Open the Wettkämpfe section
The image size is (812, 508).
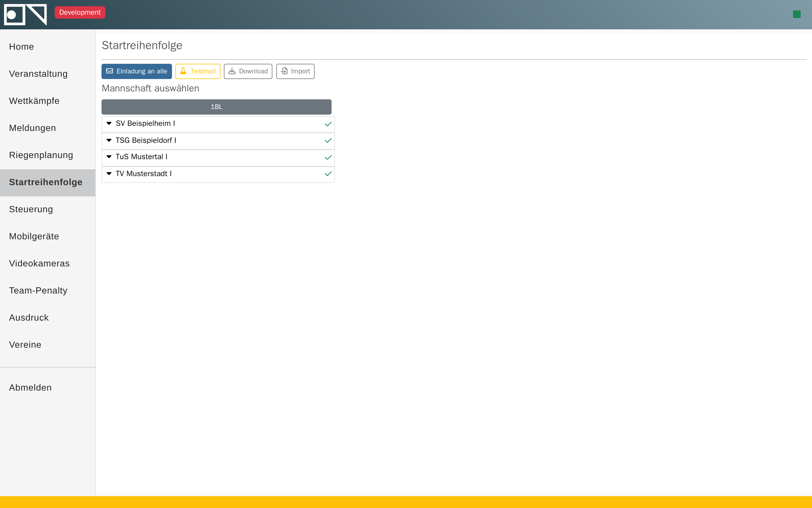click(x=48, y=101)
